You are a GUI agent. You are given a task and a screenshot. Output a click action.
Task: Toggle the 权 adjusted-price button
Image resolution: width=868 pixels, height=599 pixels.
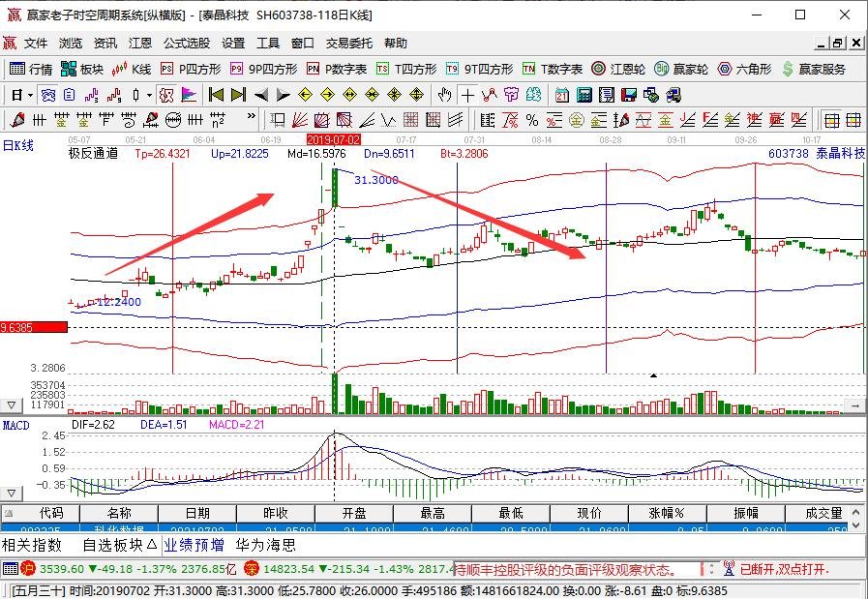pos(166,95)
